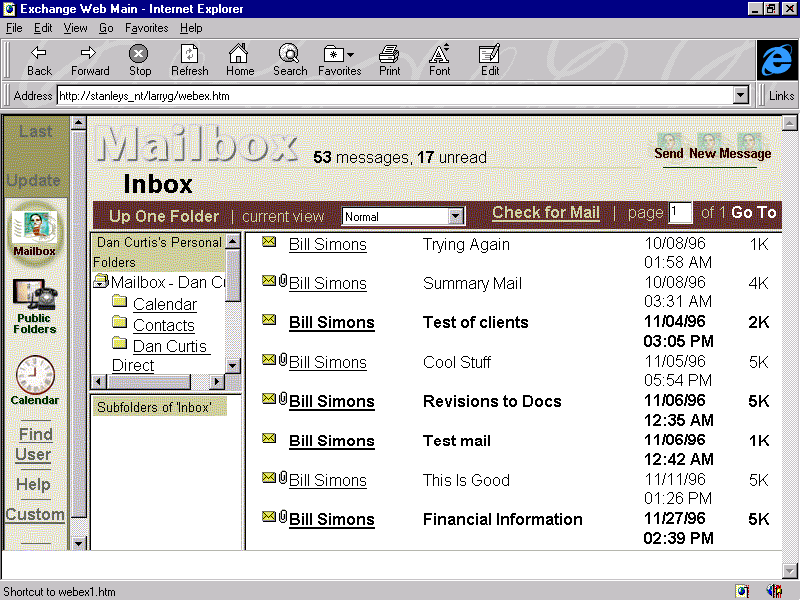800x600 pixels.
Task: Click attachment paperclip on Cool Stuff message
Action: pyautogui.click(x=283, y=360)
